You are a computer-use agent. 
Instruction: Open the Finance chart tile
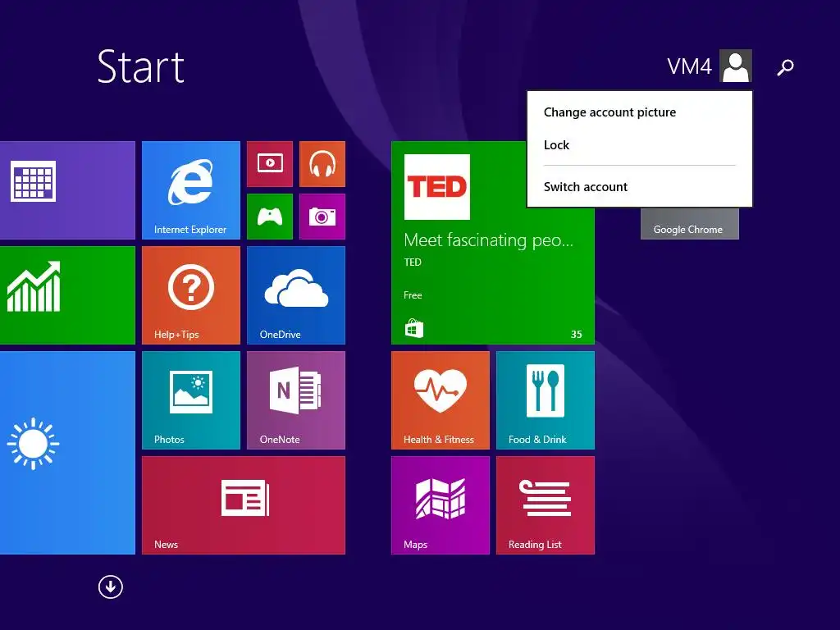(67, 295)
